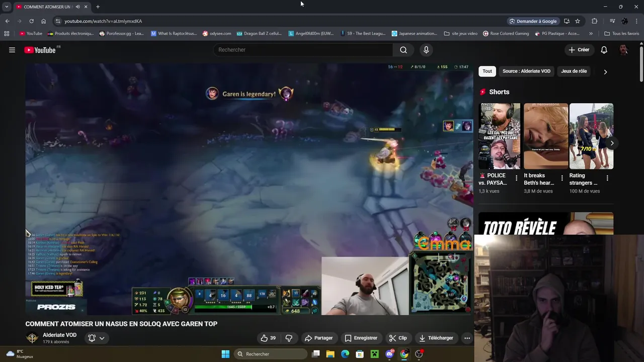Like the video with thumbs up
Screen dimensions: 644x362
tap(268, 338)
